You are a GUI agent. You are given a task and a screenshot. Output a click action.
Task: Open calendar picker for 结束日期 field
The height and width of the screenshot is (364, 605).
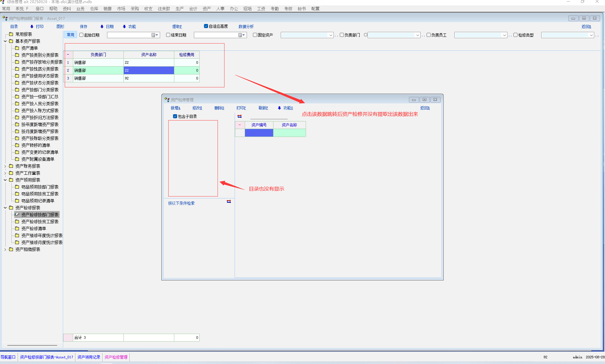pos(242,35)
